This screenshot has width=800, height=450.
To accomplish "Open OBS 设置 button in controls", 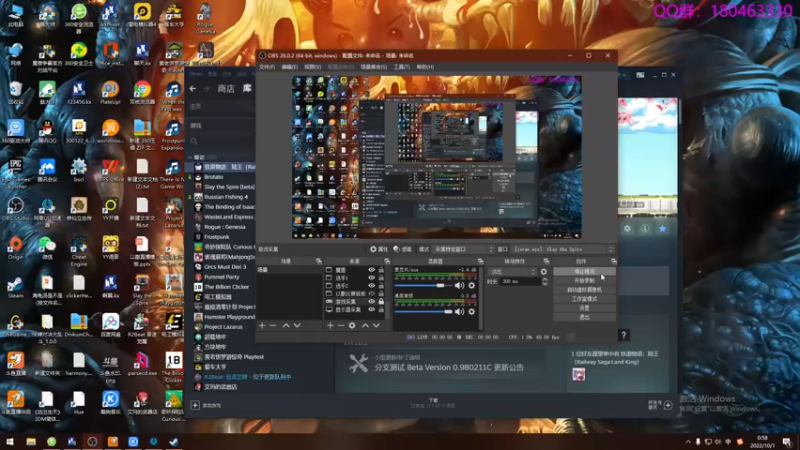I will pos(584,308).
